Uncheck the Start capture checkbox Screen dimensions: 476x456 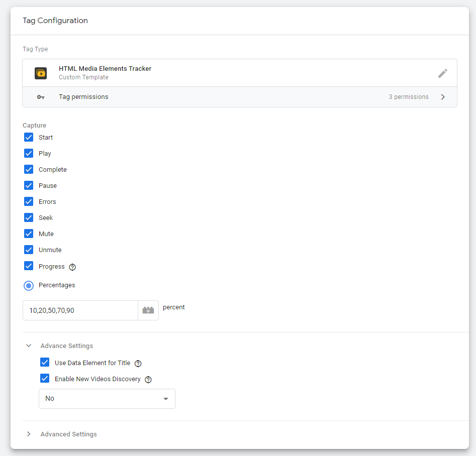[29, 138]
